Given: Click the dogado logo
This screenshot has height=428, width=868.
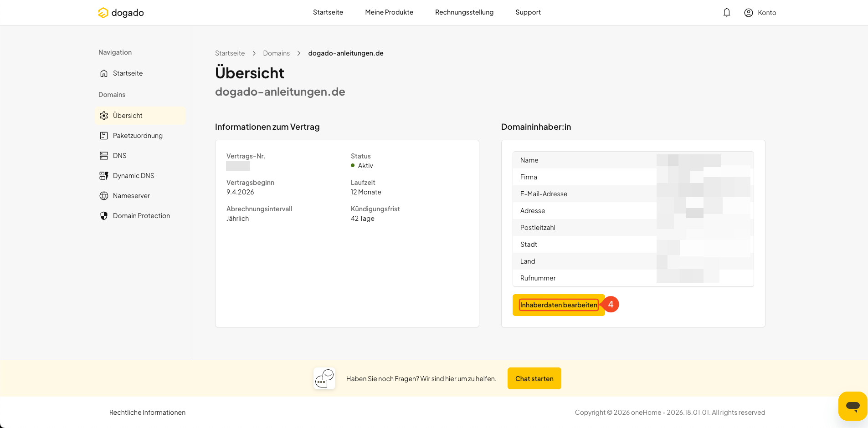Looking at the screenshot, I should (x=121, y=13).
